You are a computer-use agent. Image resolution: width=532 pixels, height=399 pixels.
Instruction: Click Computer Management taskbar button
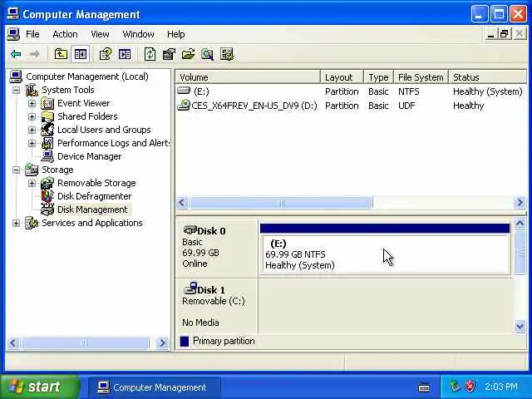pyautogui.click(x=155, y=387)
